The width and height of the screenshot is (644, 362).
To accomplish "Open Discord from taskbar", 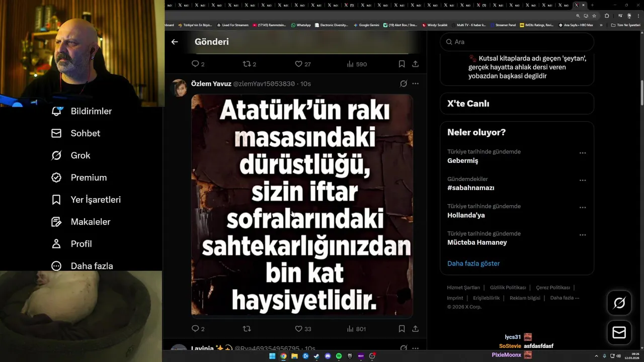I will (x=328, y=356).
